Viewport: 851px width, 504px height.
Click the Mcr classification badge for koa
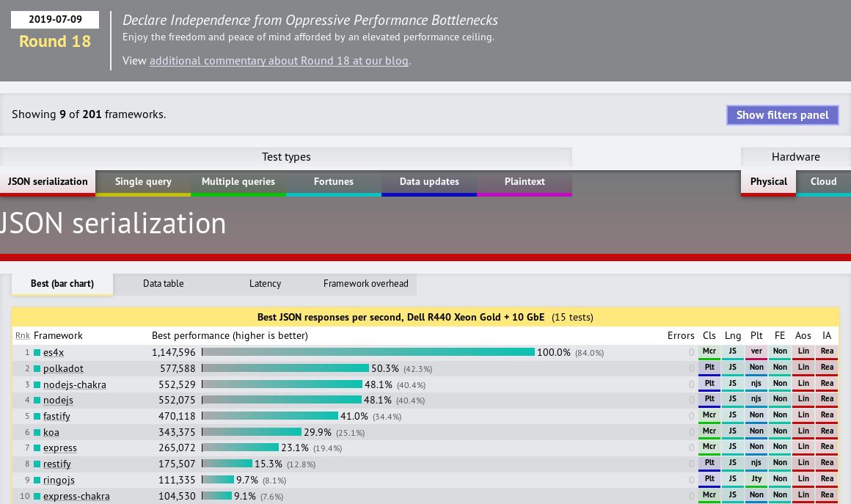709,432
